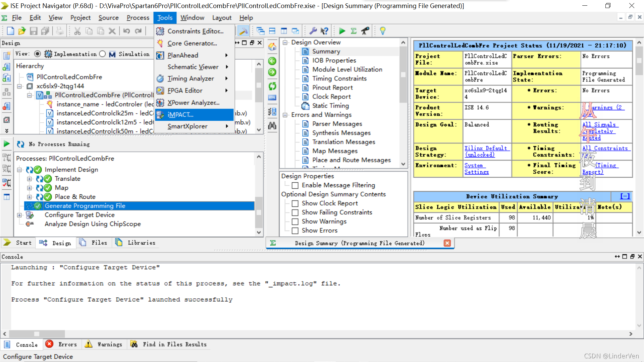
Task: Expand the Configure Target Device node
Action: pos(19,215)
